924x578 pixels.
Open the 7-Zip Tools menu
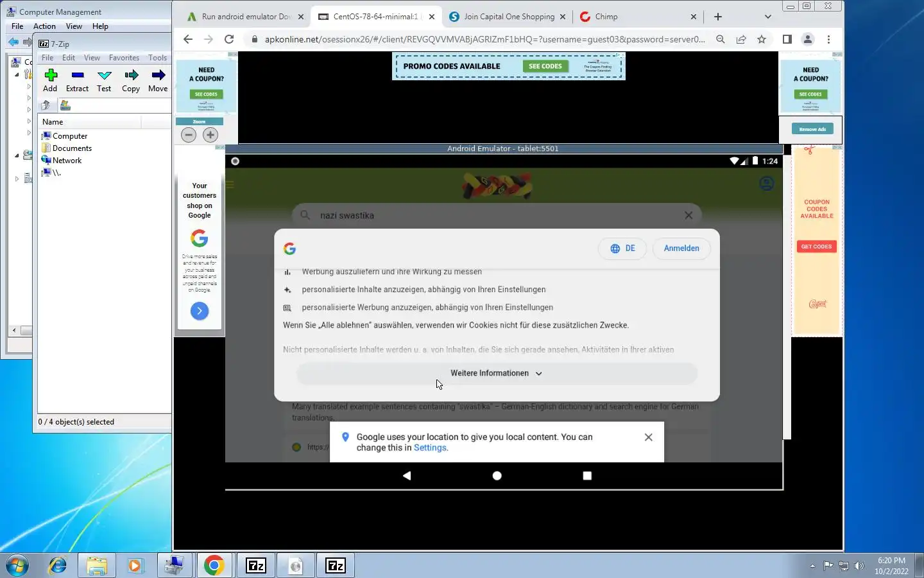157,58
